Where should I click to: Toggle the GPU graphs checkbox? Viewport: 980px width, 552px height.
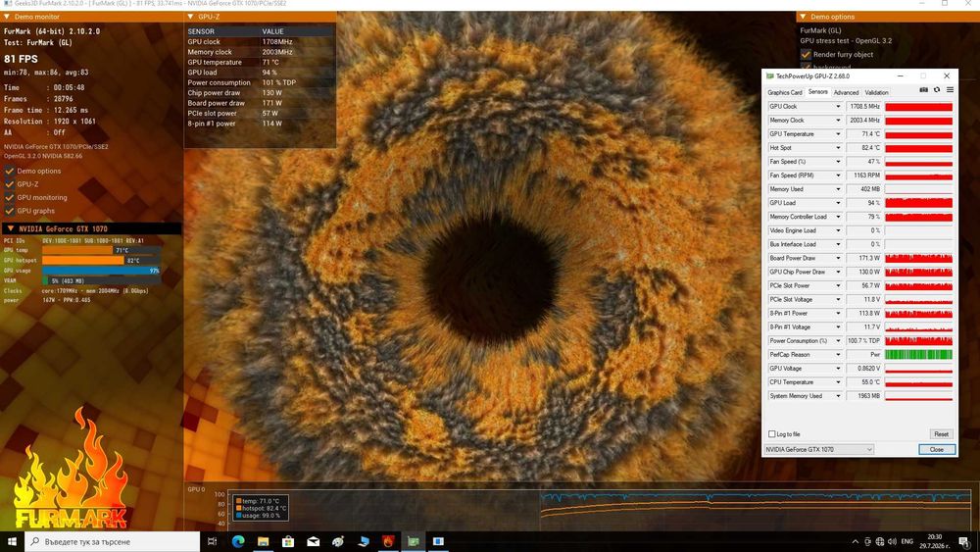(x=10, y=211)
